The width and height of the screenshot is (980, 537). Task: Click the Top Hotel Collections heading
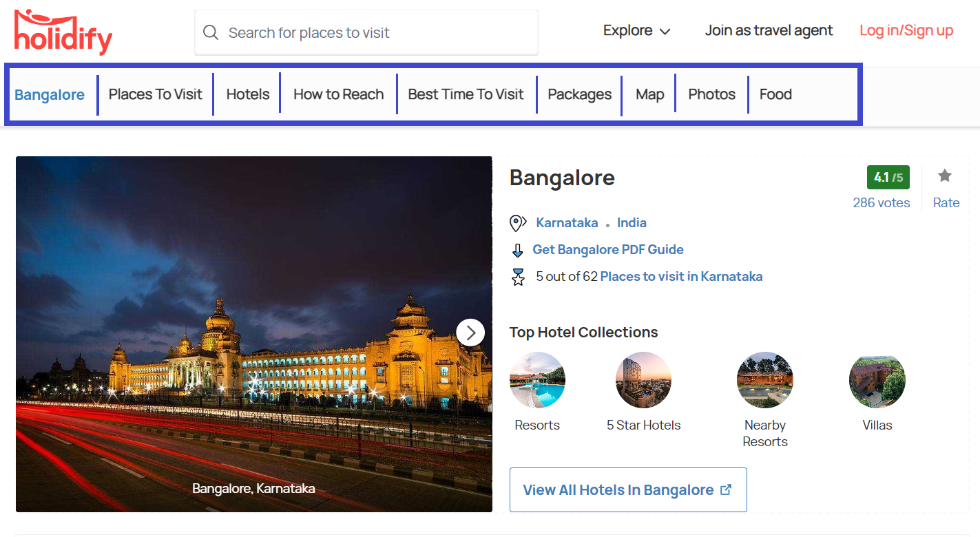[x=583, y=332]
